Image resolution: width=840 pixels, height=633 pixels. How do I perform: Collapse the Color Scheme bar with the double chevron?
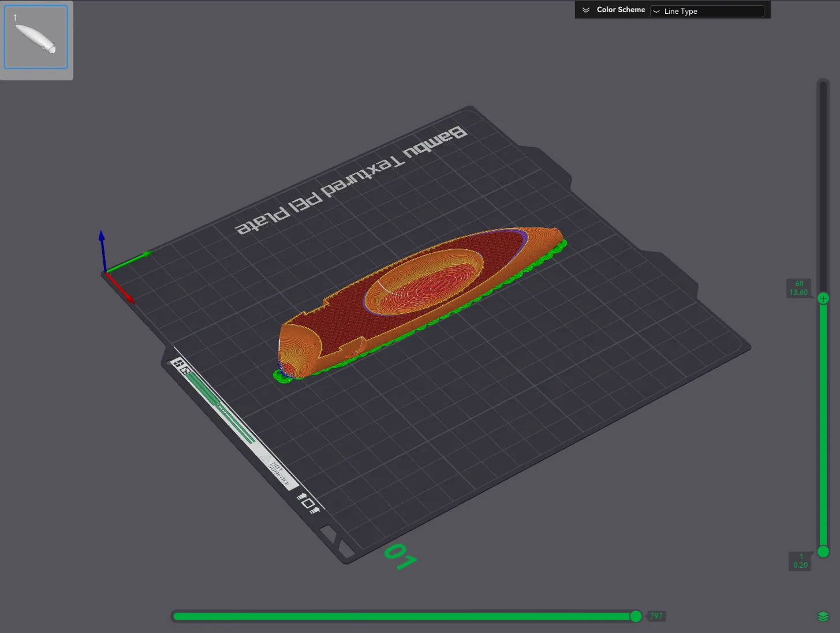(585, 10)
